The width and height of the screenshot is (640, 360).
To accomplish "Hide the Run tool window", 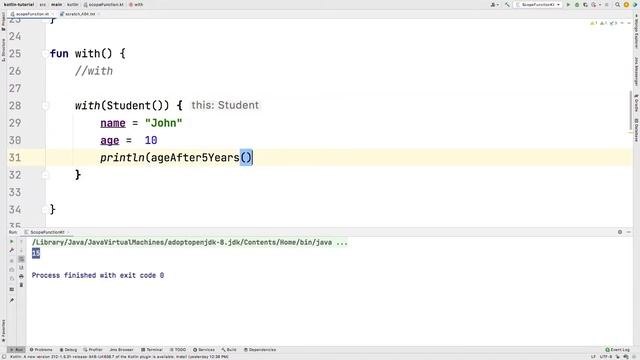I will click(629, 232).
